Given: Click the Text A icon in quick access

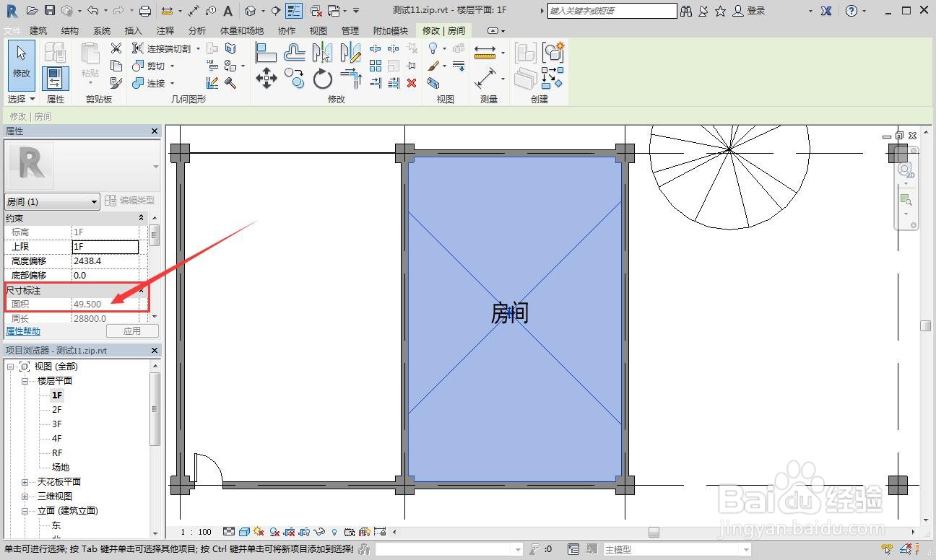Looking at the screenshot, I should coord(228,11).
